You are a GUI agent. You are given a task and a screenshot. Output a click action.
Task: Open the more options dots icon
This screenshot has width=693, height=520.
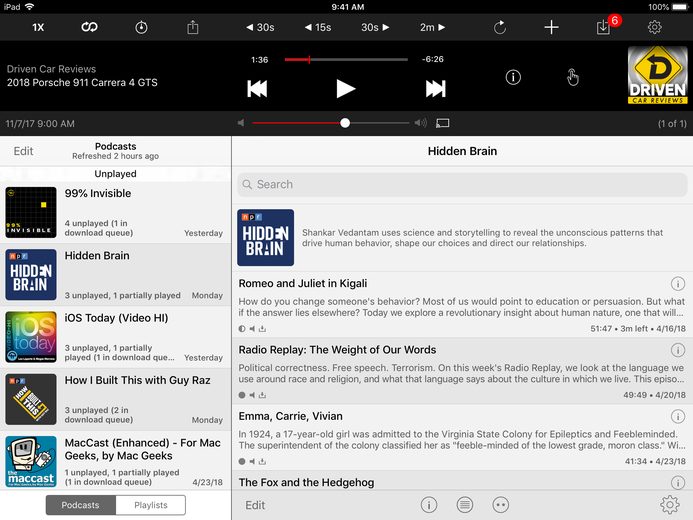[x=500, y=505]
